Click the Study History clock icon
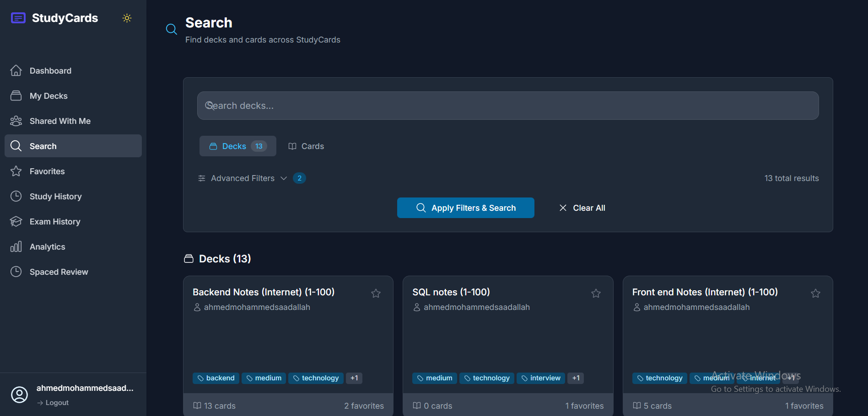Screen dimensions: 868x416 [16, 196]
